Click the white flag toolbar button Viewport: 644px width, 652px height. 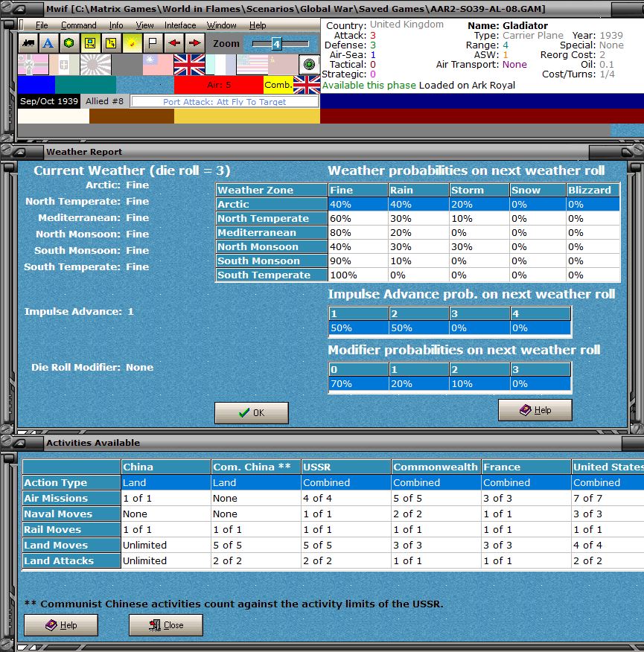(x=153, y=43)
